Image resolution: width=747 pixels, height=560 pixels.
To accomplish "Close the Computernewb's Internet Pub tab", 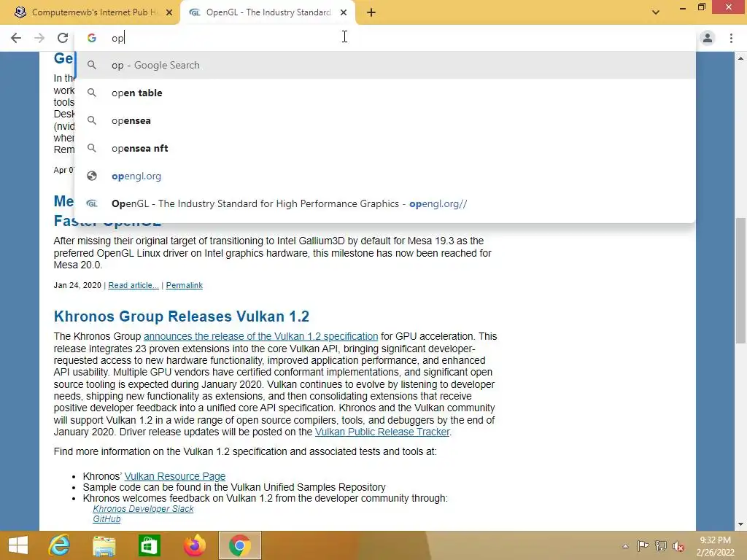I will [169, 13].
